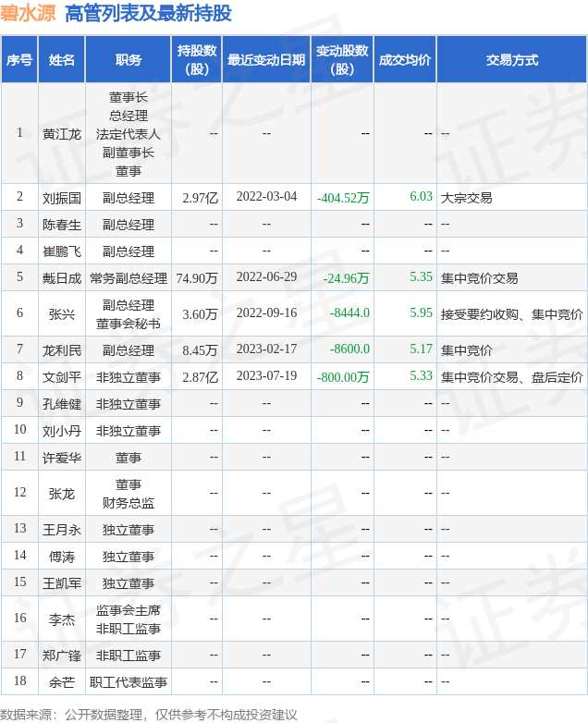Click the 常务副总经理 position cell
The height and width of the screenshot is (723, 588).
[x=129, y=278]
